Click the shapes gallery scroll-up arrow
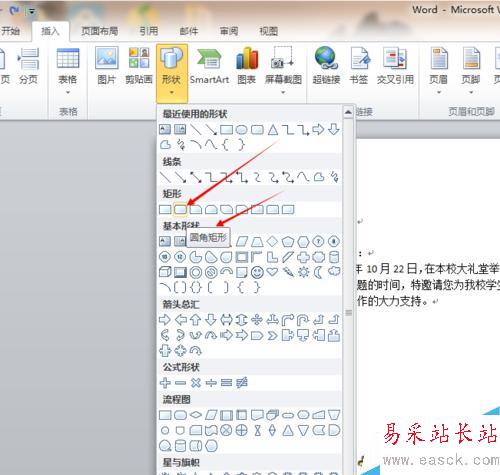Viewport: 500px width, 475px height. click(x=348, y=113)
